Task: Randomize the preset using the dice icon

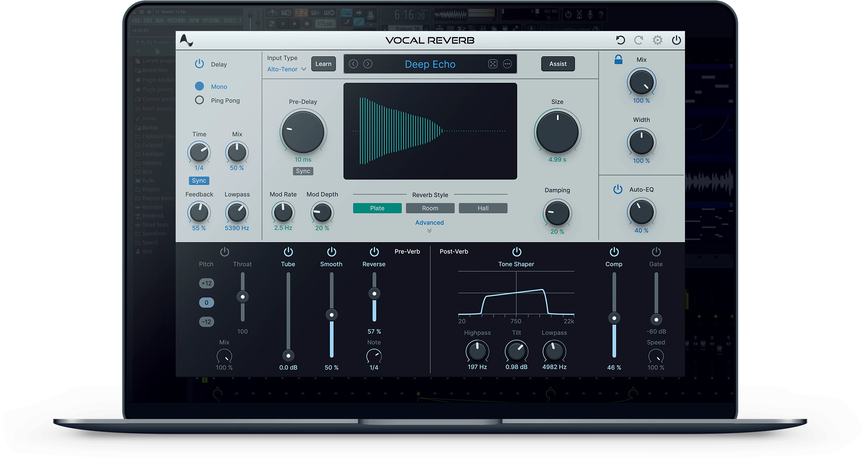Action: click(x=492, y=64)
